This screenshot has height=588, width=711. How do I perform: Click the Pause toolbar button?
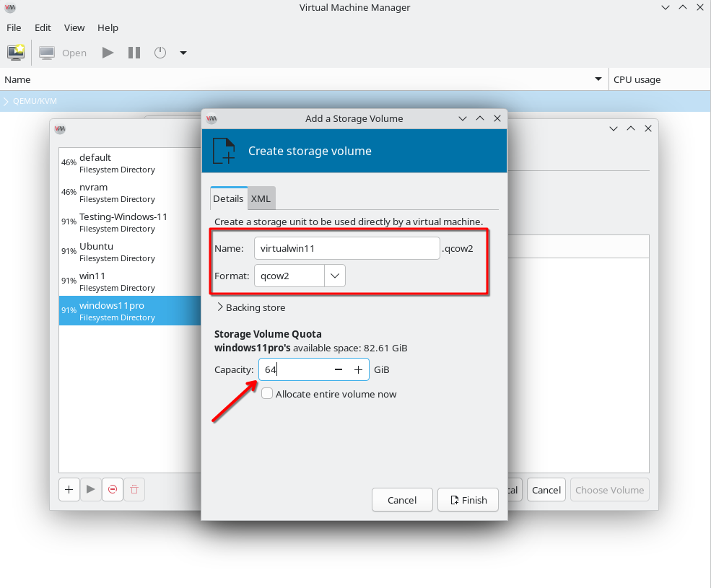pos(134,53)
